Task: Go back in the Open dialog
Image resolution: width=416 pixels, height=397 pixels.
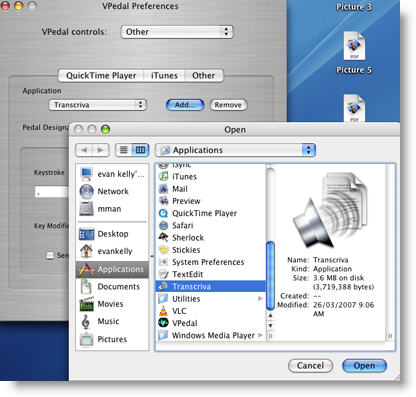Action: coord(84,150)
